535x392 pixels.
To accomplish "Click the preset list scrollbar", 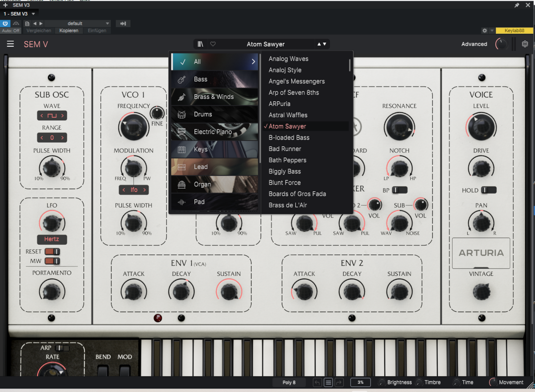I will coord(350,65).
